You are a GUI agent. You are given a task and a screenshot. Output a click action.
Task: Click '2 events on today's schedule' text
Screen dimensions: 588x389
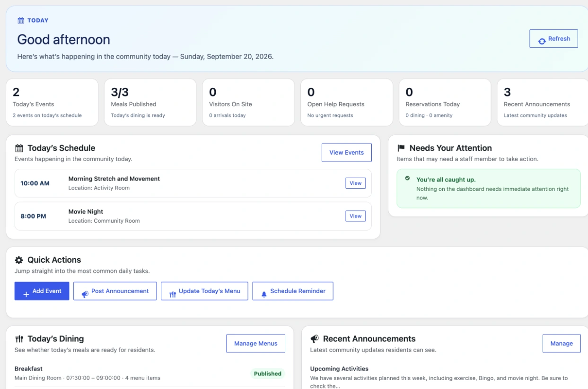pos(47,115)
